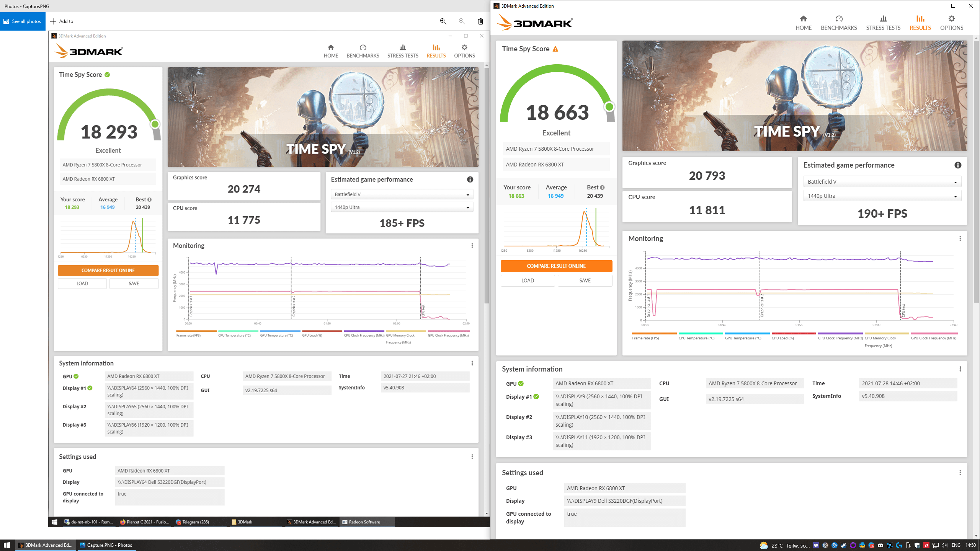
Task: Click the Photos zoom in magnifier icon
Action: [443, 21]
